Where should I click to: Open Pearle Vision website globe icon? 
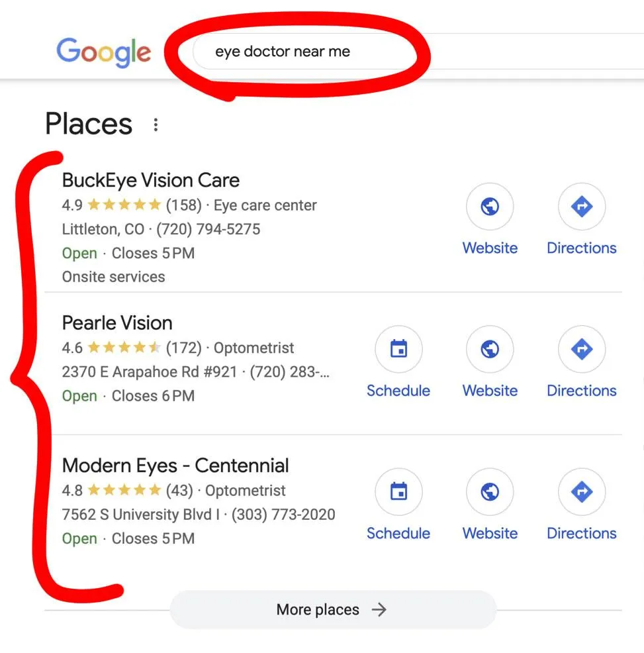tap(490, 349)
